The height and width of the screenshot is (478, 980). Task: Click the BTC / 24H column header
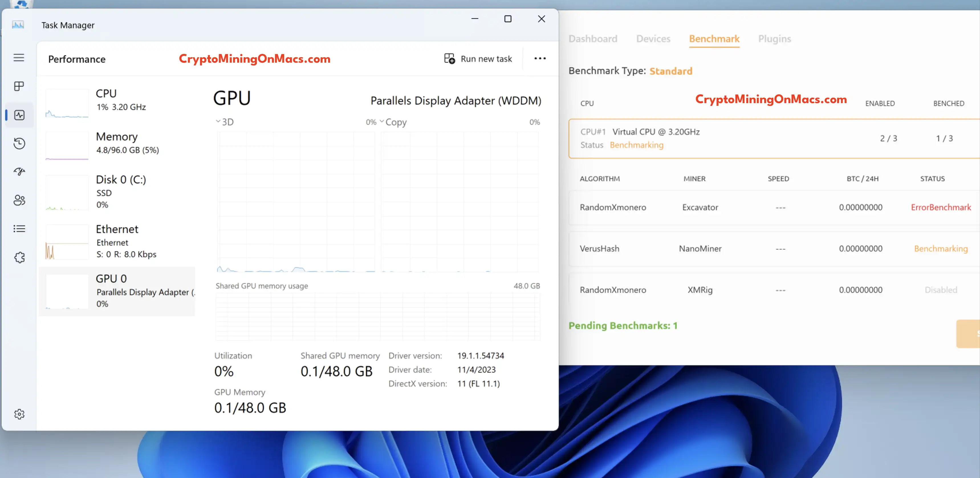pyautogui.click(x=863, y=179)
